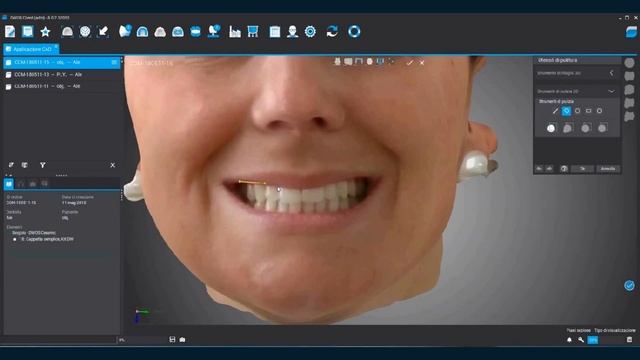Select the highlighted polygon cleaning tool
The image size is (640, 360).
(x=566, y=111)
